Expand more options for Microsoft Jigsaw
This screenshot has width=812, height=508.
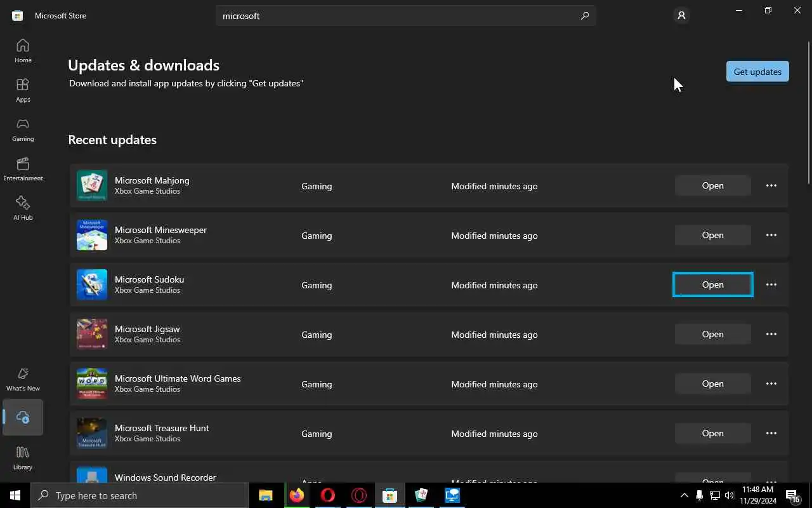click(771, 334)
